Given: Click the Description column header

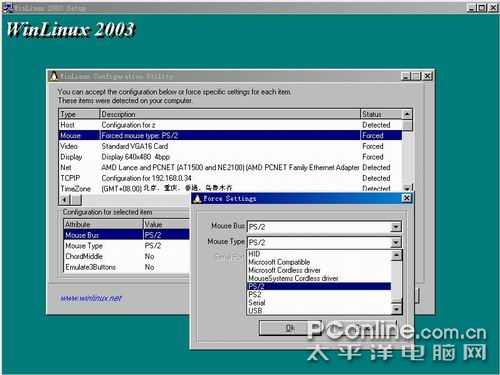Looking at the screenshot, I should (230, 114).
